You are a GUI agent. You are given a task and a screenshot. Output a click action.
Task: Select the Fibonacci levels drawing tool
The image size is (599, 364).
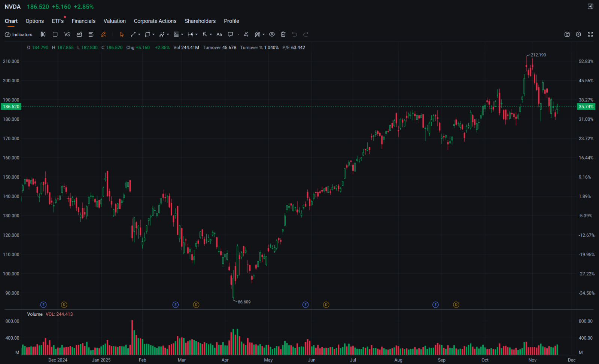click(x=176, y=34)
